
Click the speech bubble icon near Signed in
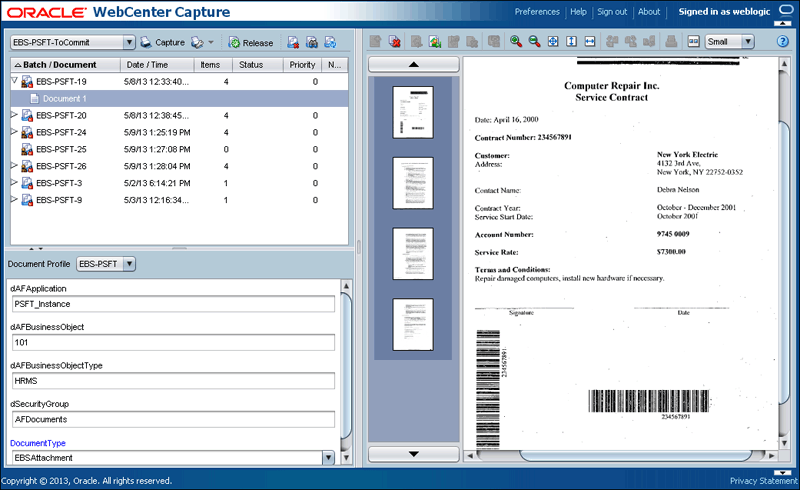pyautogui.click(x=786, y=10)
